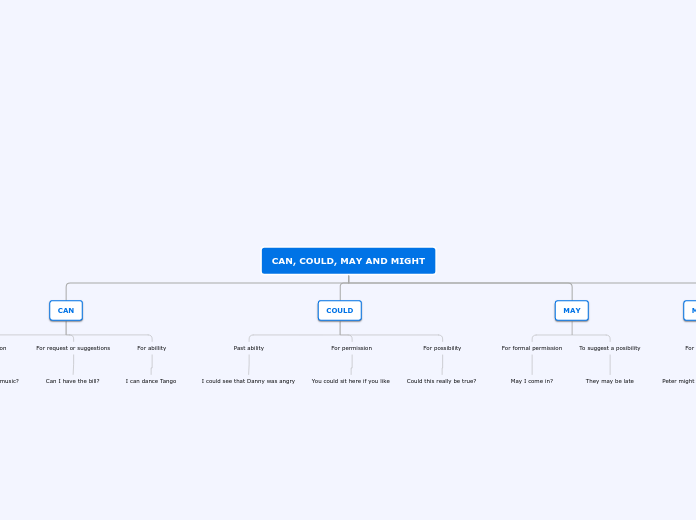
Task: Click the example 'I can dance Tango'
Action: pyautogui.click(x=151, y=381)
